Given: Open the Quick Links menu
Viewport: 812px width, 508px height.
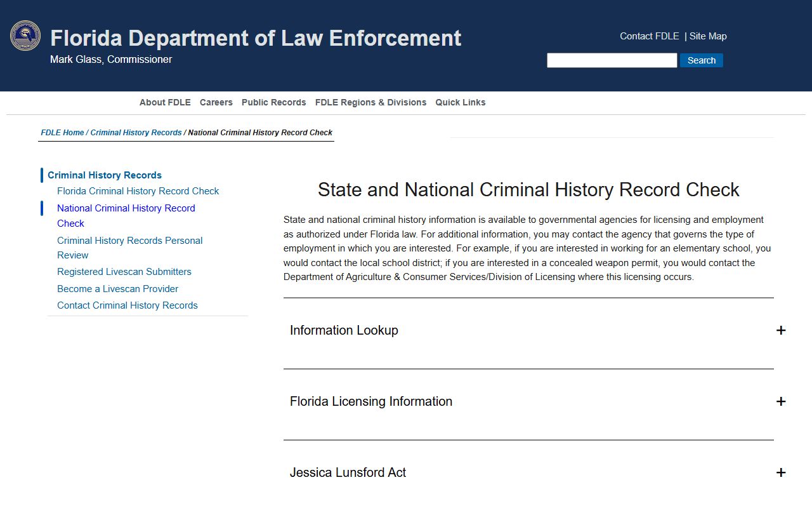Looking at the screenshot, I should (x=461, y=102).
